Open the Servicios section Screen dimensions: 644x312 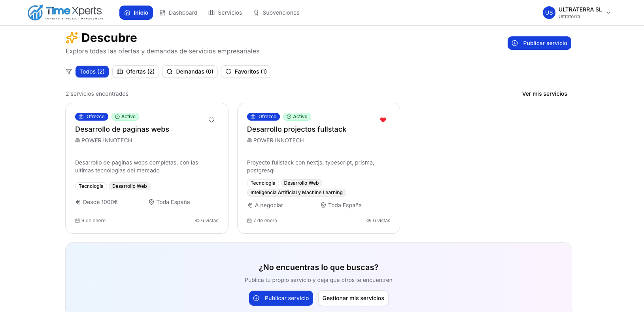click(x=225, y=13)
